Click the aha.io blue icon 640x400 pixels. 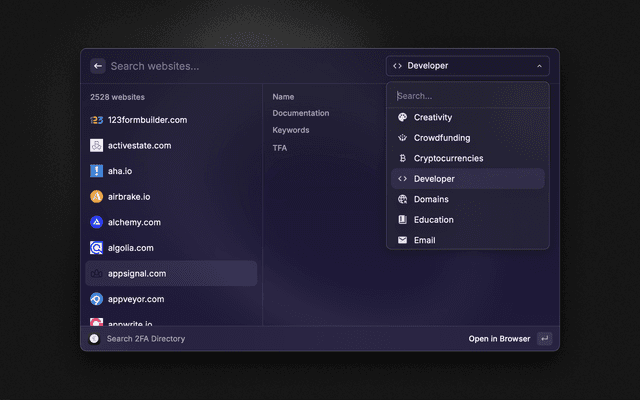pos(97,171)
